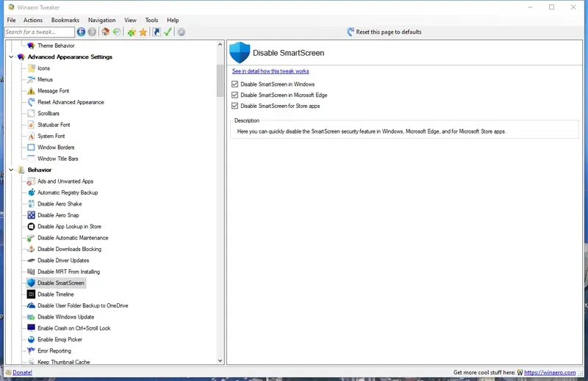Select Window Title Bars tree item
This screenshot has height=381, width=588.
tap(58, 159)
